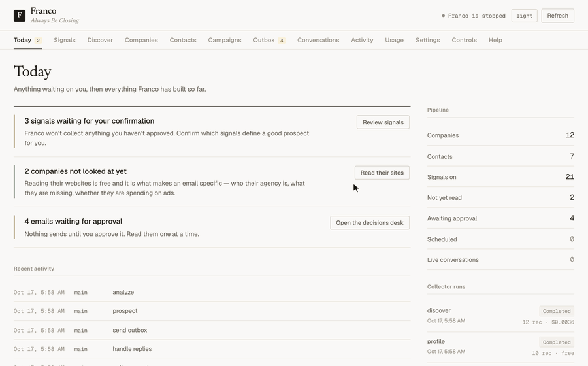Click the Completed badge for discover
Image resolution: width=588 pixels, height=366 pixels.
tap(557, 311)
